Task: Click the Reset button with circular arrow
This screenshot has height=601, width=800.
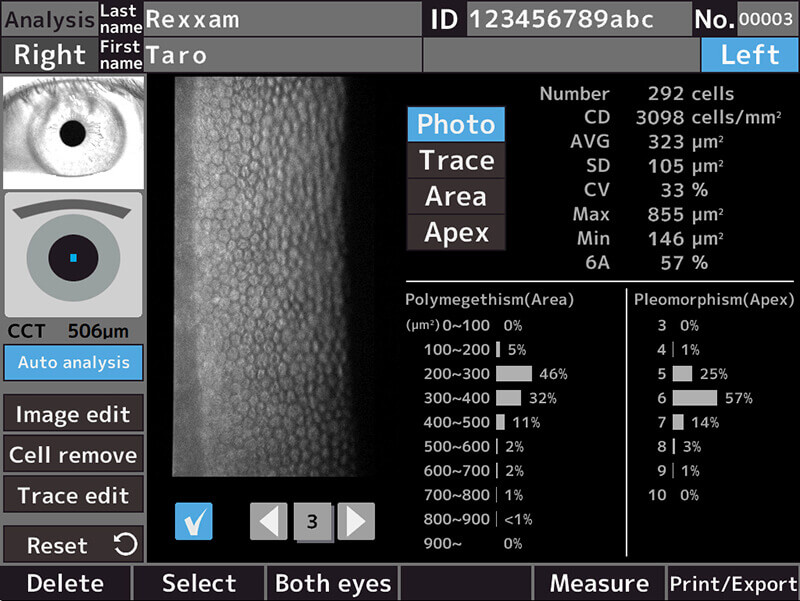Action: (73, 546)
